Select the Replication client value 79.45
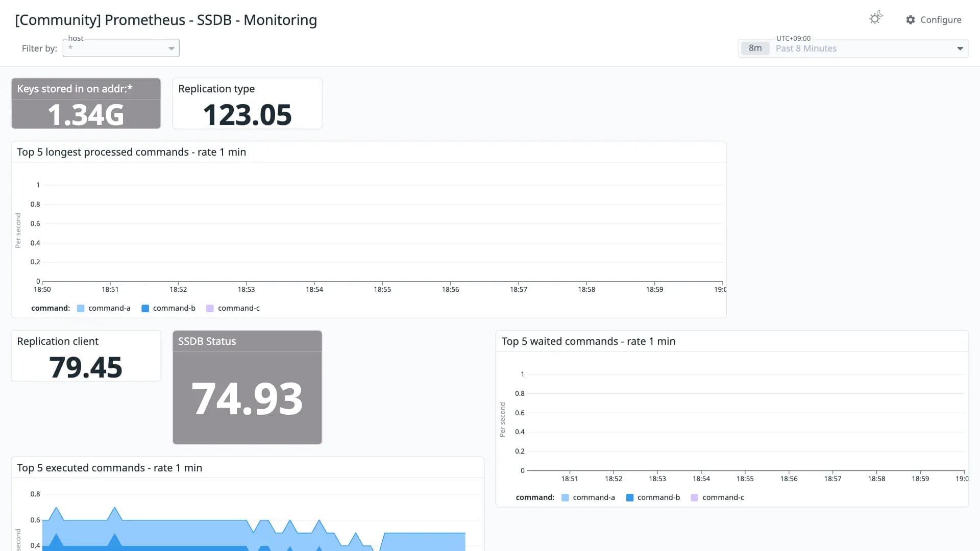 86,367
